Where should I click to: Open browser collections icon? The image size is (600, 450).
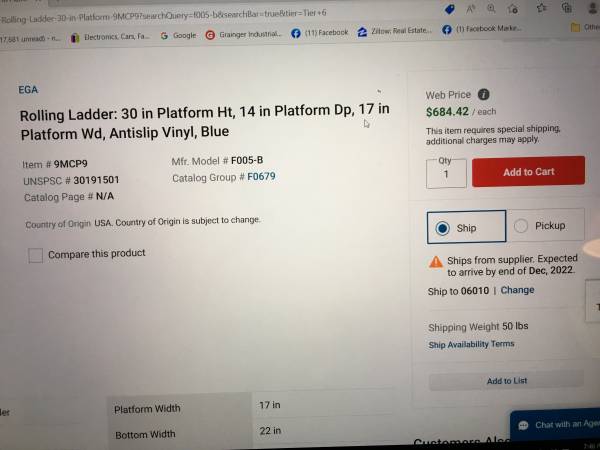coord(567,8)
